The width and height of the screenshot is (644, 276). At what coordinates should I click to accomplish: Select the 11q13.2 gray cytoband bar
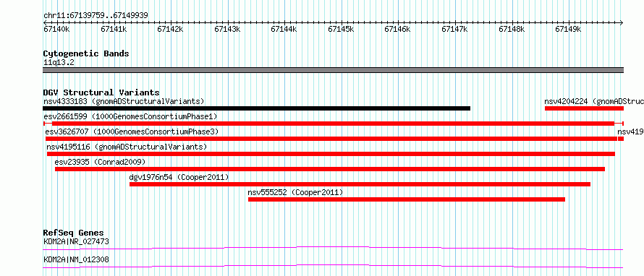click(x=333, y=70)
